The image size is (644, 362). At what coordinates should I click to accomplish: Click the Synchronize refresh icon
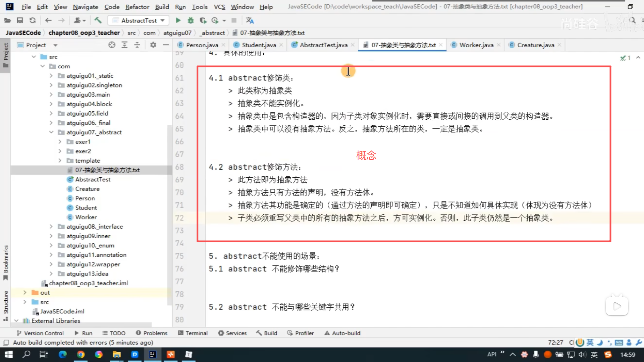pos(33,20)
